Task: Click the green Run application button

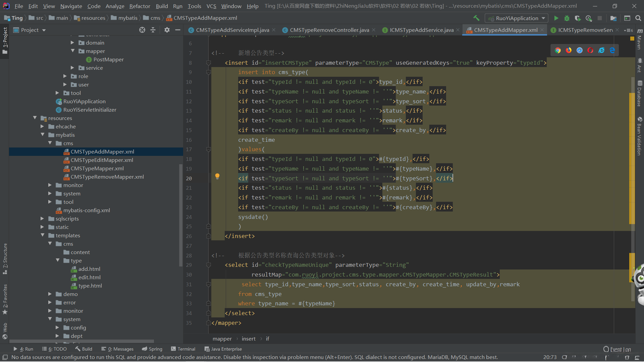Action: click(556, 18)
